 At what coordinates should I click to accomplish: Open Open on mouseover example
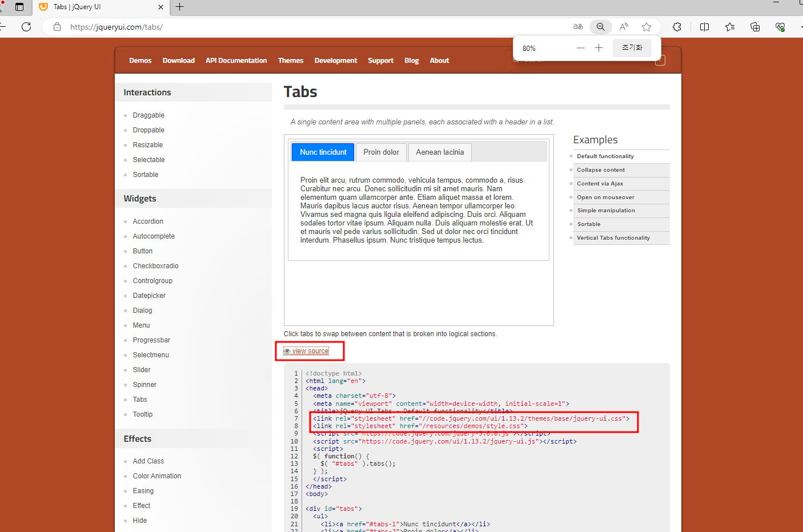[x=606, y=198]
